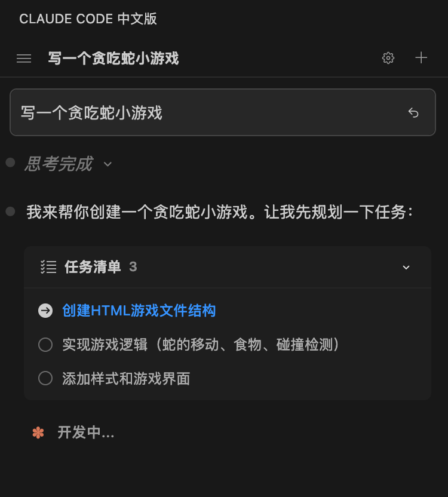Click the orange 开发中 spinner icon
This screenshot has height=497, width=448.
point(38,432)
